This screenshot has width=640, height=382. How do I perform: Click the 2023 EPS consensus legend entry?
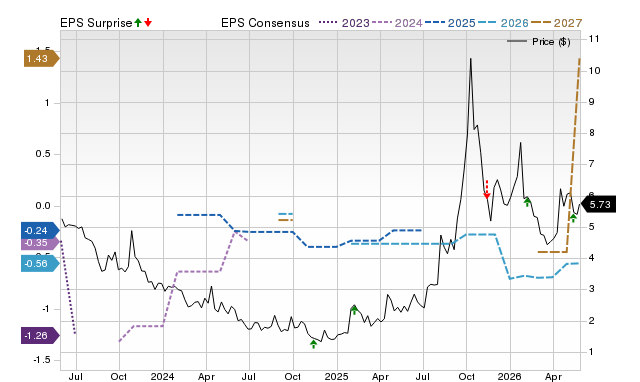pyautogui.click(x=344, y=23)
